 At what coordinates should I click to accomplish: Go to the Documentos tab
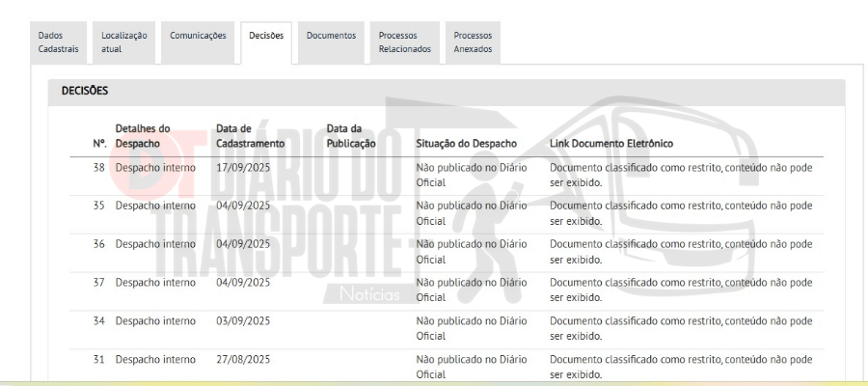coord(331,36)
